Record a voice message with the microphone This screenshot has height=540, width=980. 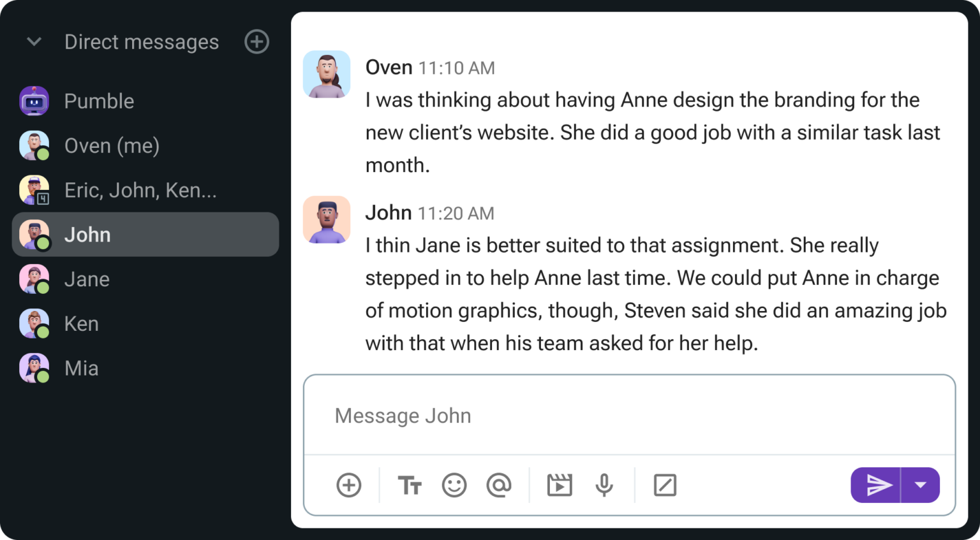click(604, 485)
